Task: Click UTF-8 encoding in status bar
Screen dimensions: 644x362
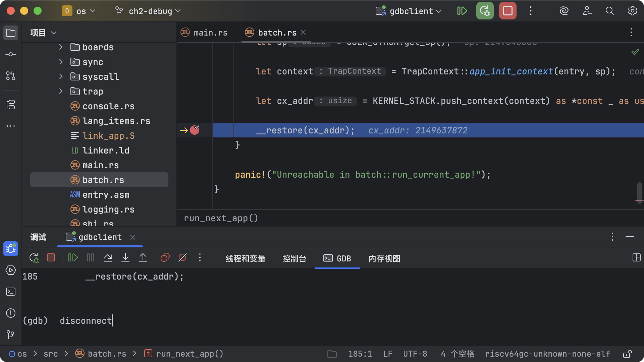Action: tap(415, 354)
